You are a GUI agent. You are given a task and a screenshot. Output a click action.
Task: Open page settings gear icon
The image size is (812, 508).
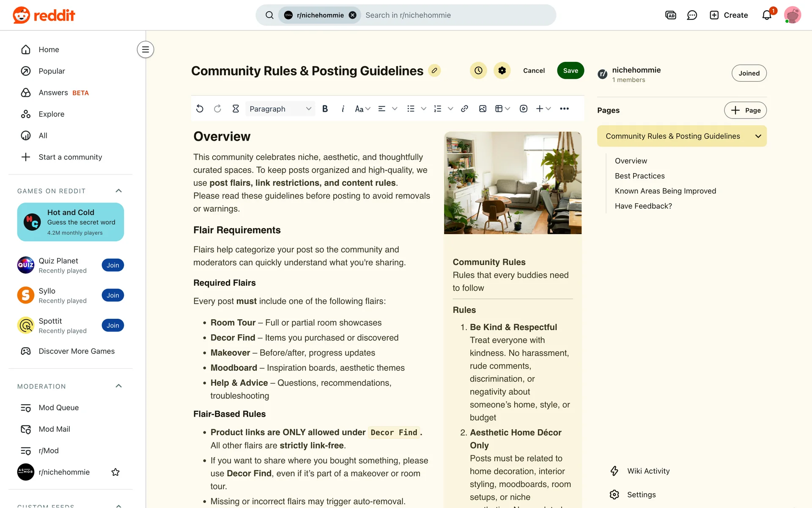click(x=502, y=71)
